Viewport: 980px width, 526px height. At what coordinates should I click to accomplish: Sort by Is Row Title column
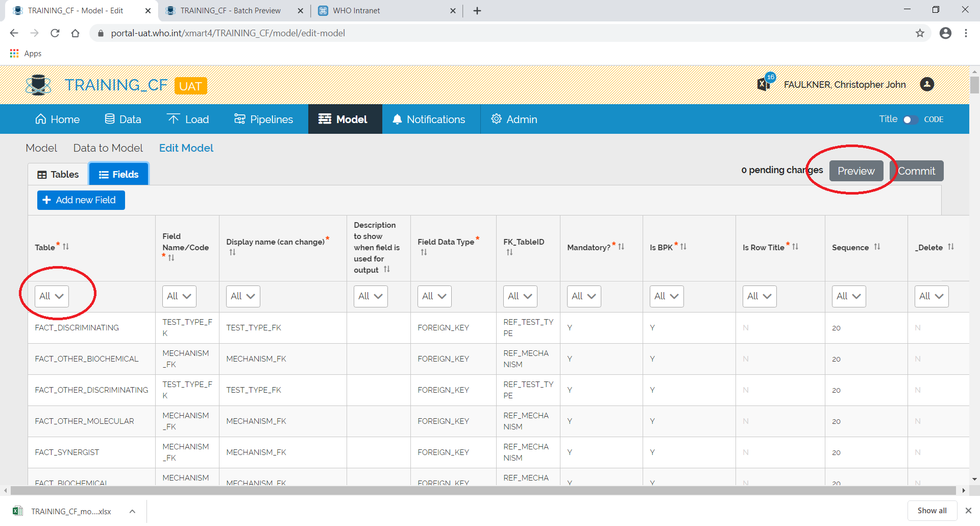click(x=795, y=247)
